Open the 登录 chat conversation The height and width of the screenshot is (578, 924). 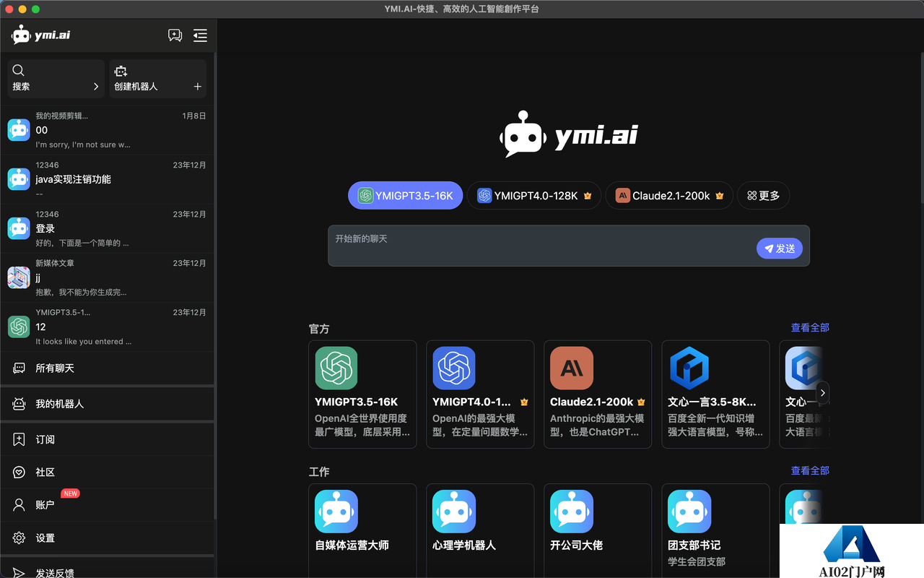click(x=108, y=228)
